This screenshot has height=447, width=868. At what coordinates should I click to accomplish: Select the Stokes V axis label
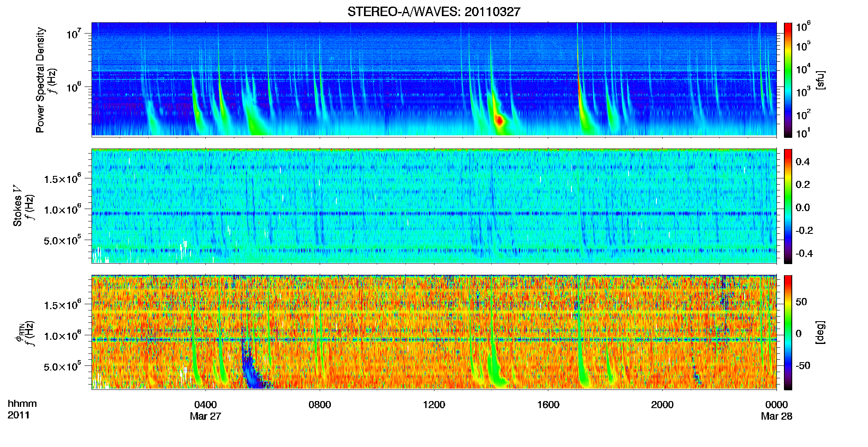[x=17, y=206]
